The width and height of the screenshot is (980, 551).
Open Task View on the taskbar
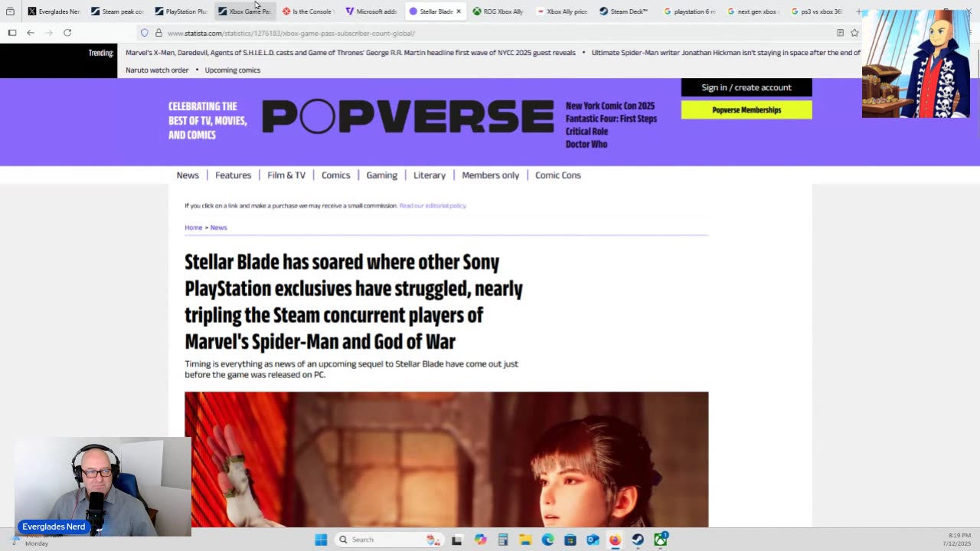point(457,540)
